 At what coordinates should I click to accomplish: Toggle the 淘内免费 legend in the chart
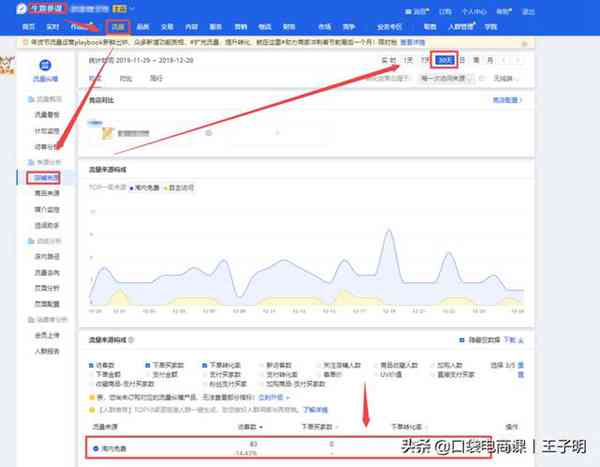(x=144, y=188)
